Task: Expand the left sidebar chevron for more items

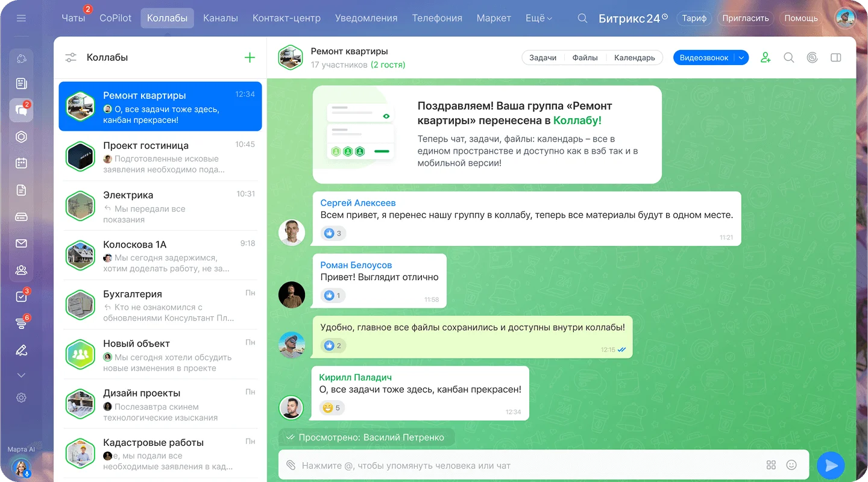Action: coord(22,375)
